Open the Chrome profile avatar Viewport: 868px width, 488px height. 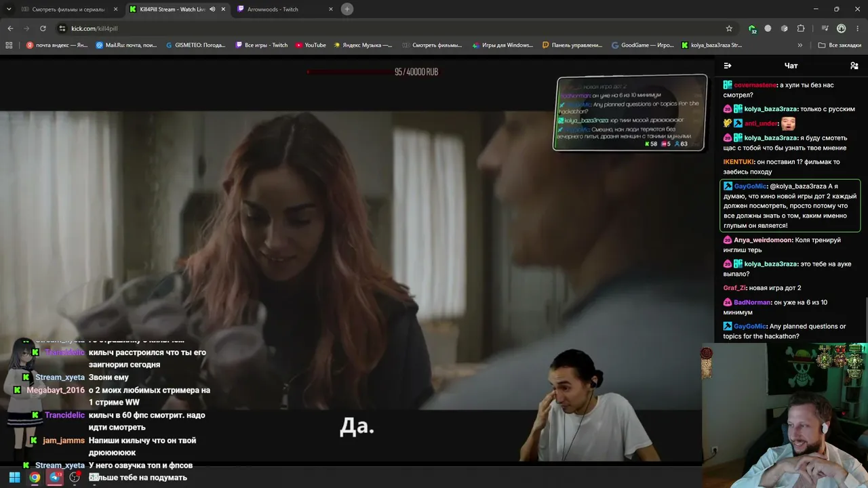click(841, 28)
